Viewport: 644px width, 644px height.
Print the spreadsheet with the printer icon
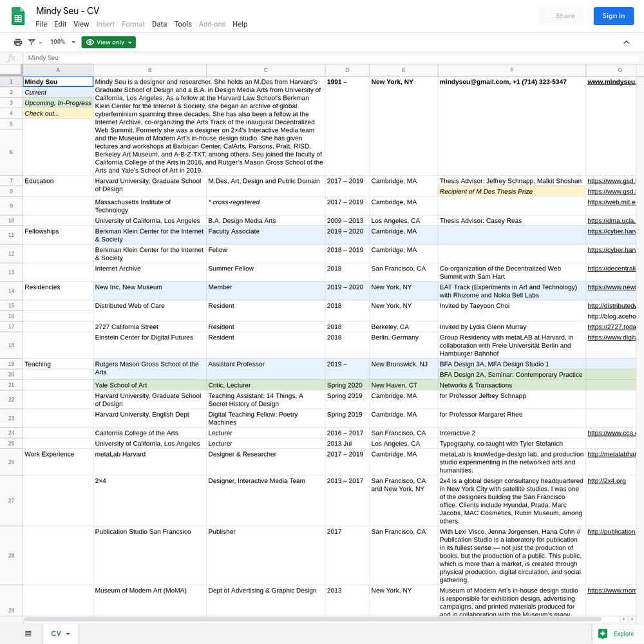click(18, 43)
